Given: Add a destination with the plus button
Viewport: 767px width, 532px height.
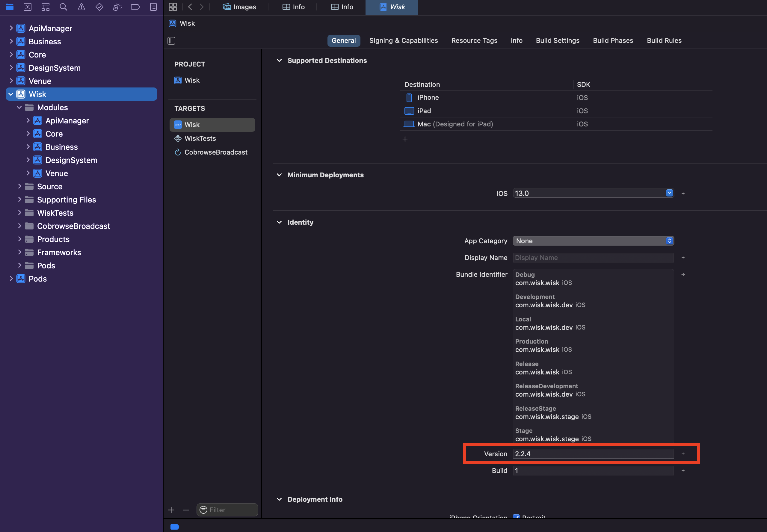Looking at the screenshot, I should coord(405,139).
